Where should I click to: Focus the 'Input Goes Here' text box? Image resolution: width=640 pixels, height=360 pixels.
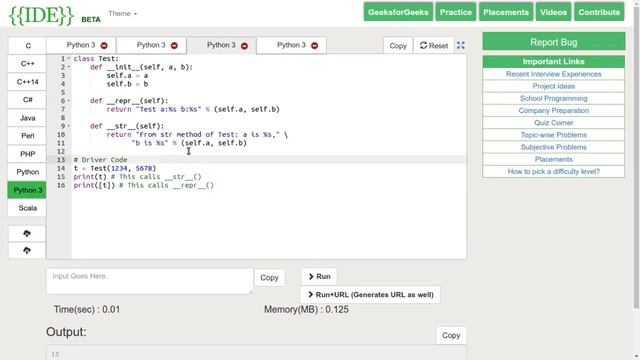149,281
